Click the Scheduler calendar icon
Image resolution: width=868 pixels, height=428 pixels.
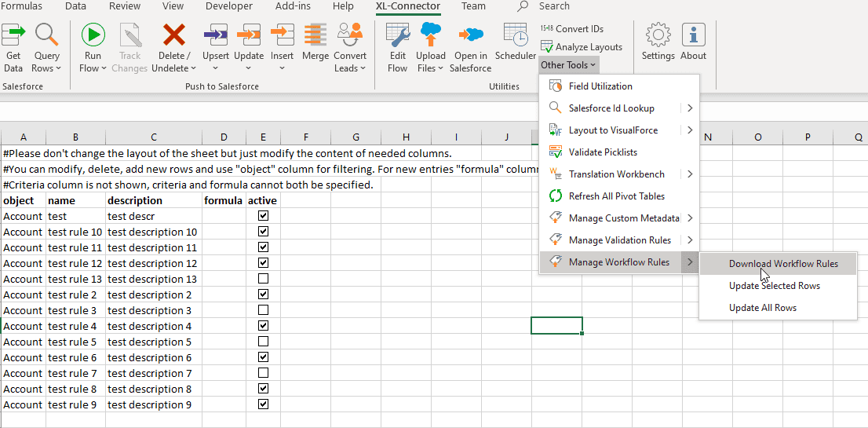coord(516,35)
